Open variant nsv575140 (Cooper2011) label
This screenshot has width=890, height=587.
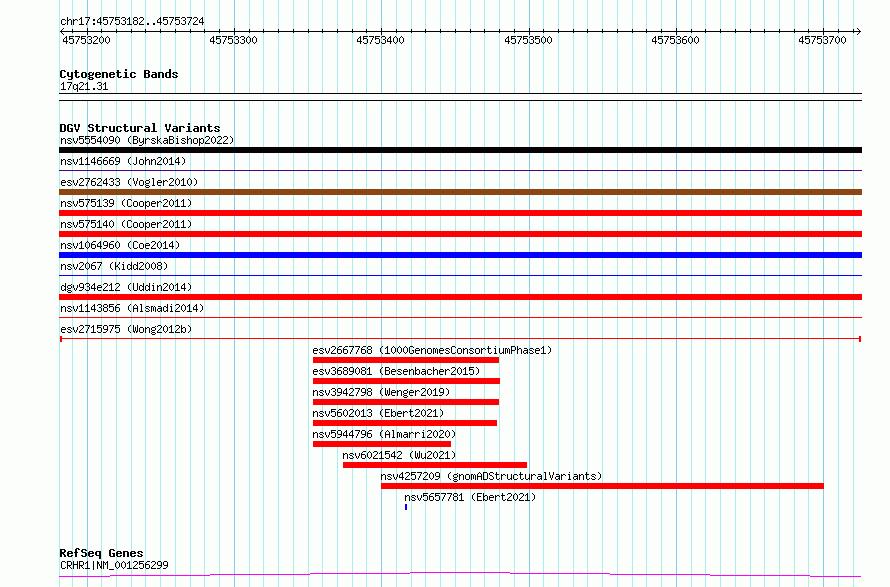point(126,224)
